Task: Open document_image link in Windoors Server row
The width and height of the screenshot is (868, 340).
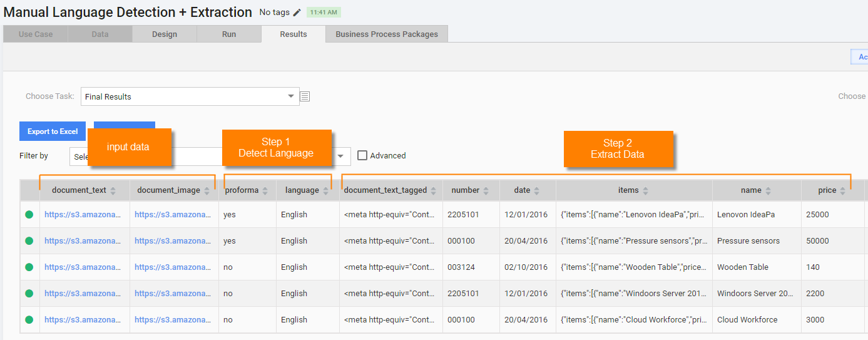Action: [x=172, y=293]
